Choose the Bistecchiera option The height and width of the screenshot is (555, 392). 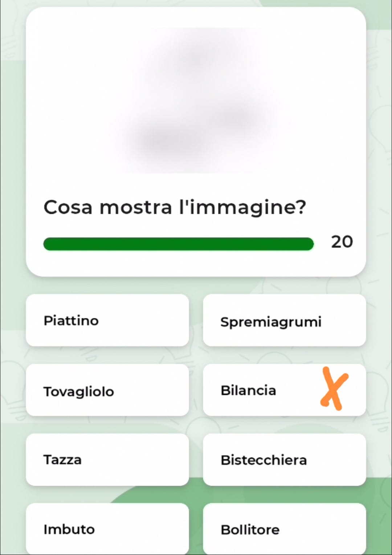pyautogui.click(x=284, y=460)
